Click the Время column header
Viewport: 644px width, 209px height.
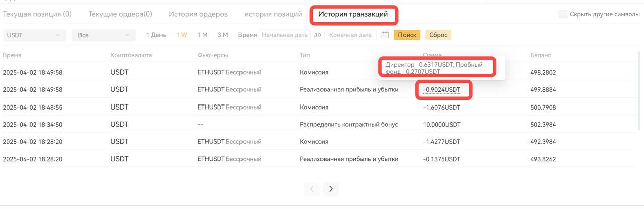tap(12, 55)
